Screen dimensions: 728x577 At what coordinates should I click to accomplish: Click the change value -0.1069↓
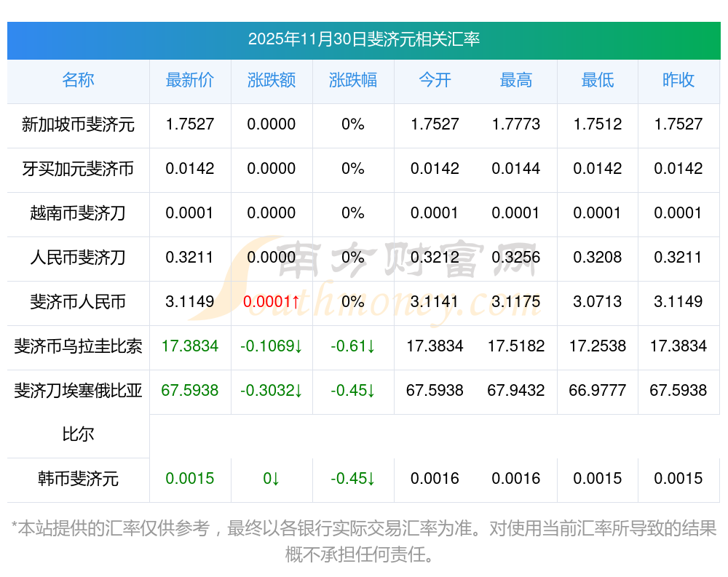(x=272, y=346)
